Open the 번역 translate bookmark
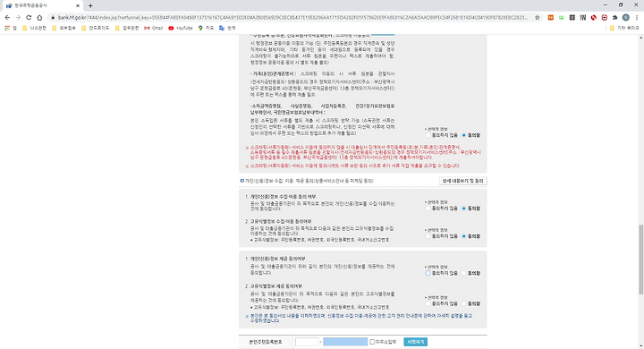The height and width of the screenshot is (349, 644). point(227,28)
